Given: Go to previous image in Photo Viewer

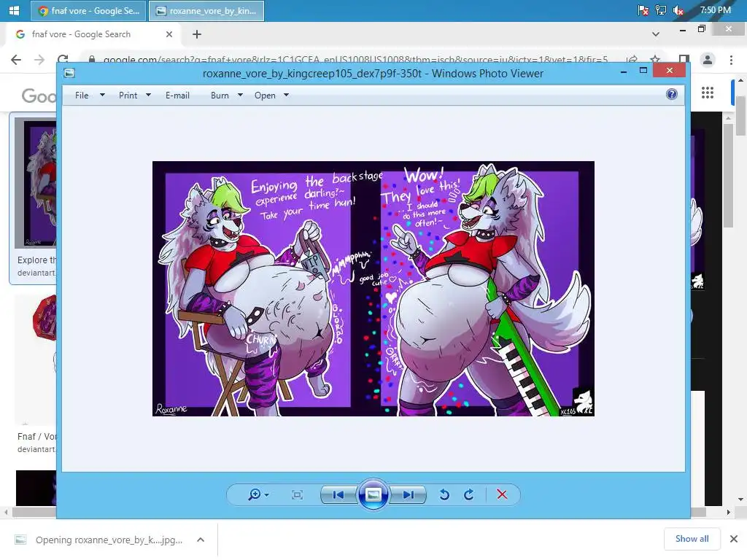Looking at the screenshot, I should (338, 495).
